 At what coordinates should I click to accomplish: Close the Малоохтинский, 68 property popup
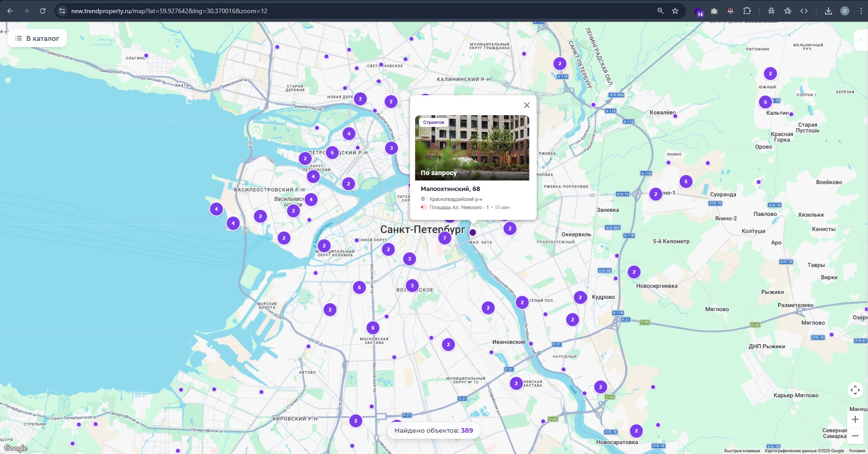[526, 105]
